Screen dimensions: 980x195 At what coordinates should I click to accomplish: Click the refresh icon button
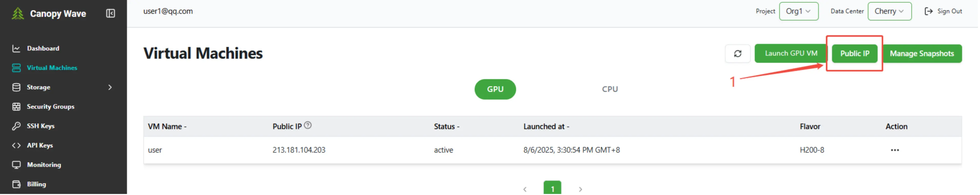pos(737,53)
